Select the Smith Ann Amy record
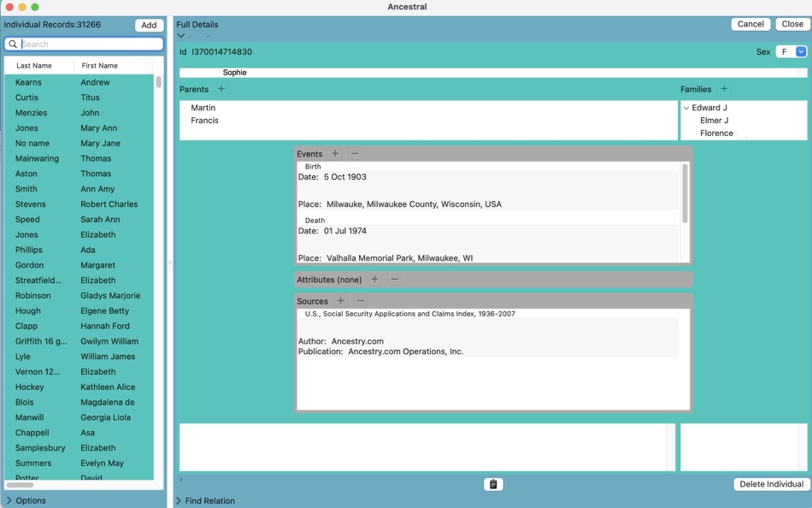This screenshot has width=812, height=508. pyautogui.click(x=79, y=189)
